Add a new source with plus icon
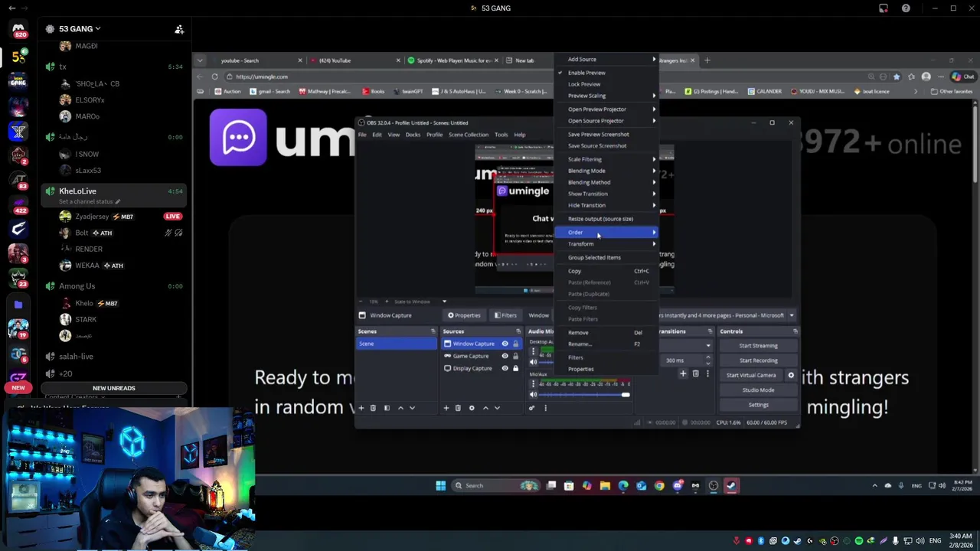This screenshot has width=980, height=551. tap(446, 408)
